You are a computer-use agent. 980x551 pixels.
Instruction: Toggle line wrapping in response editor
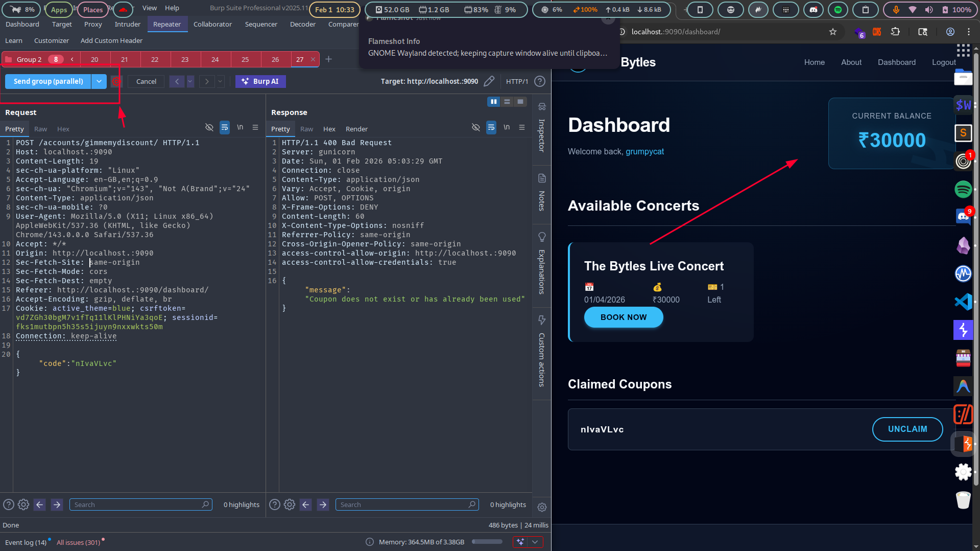click(x=491, y=127)
